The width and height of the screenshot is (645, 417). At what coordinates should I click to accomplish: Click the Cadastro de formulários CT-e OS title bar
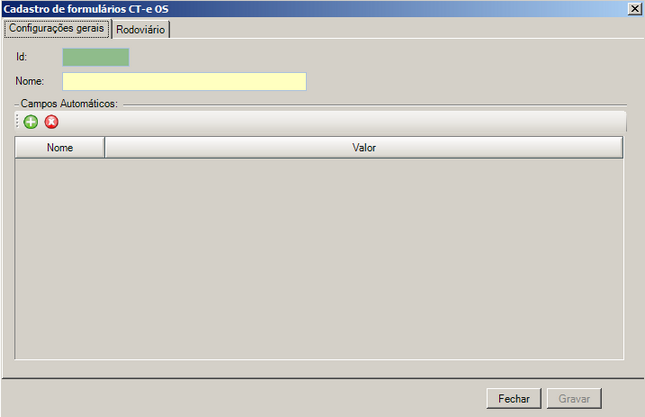[315, 9]
